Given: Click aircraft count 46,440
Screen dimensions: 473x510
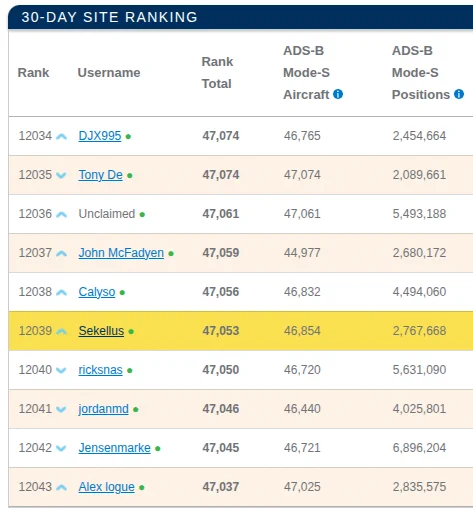Looking at the screenshot, I should tap(302, 409).
